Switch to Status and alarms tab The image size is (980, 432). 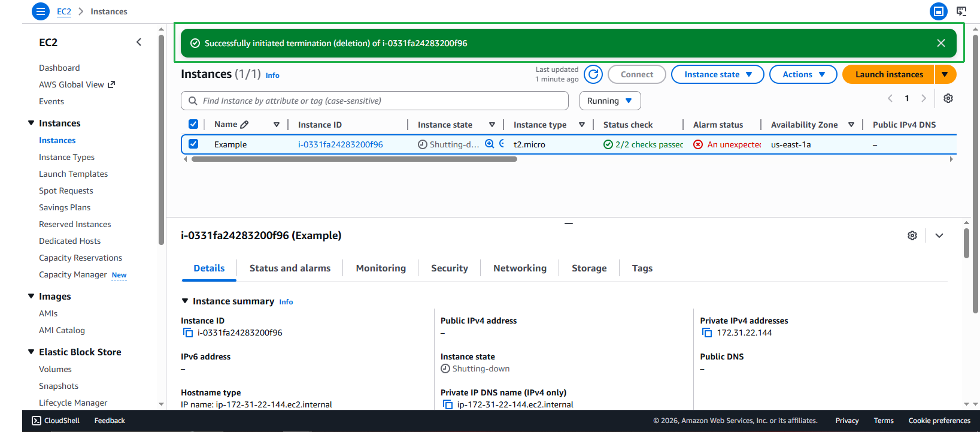click(x=290, y=268)
